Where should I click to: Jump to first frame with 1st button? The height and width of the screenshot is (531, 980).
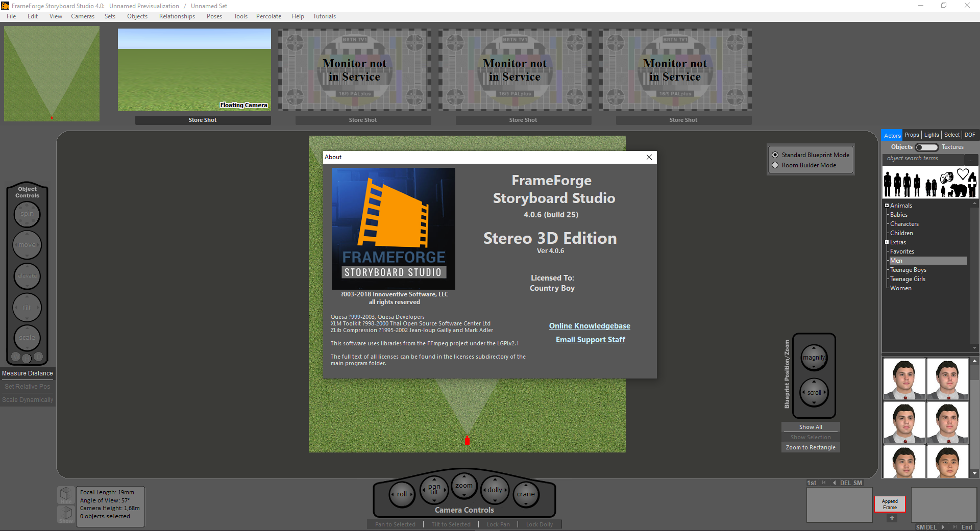[812, 483]
